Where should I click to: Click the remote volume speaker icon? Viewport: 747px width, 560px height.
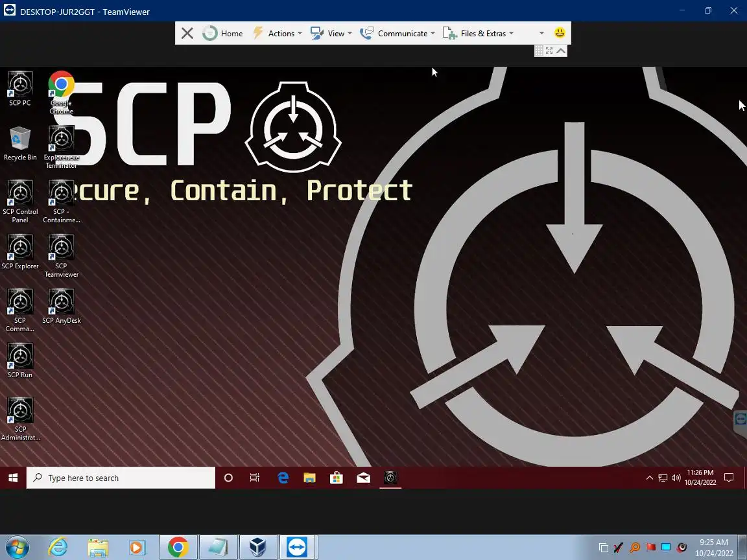pos(676,478)
